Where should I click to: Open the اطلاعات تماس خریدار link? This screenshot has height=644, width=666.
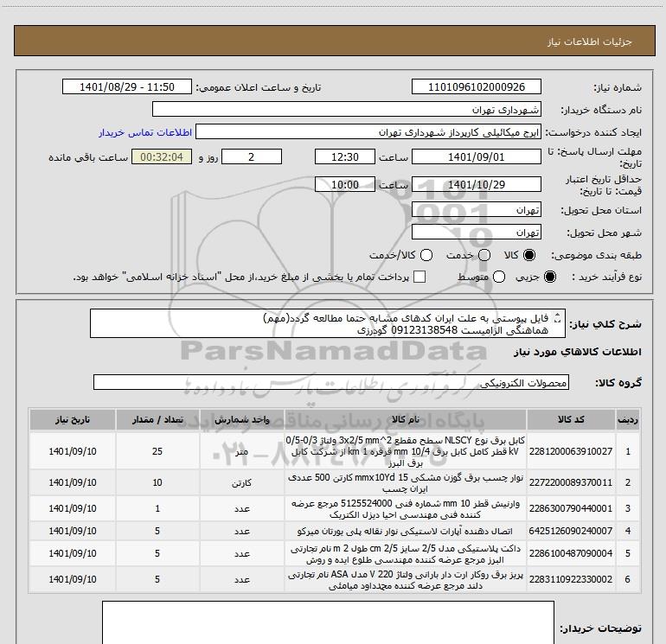pos(145,132)
